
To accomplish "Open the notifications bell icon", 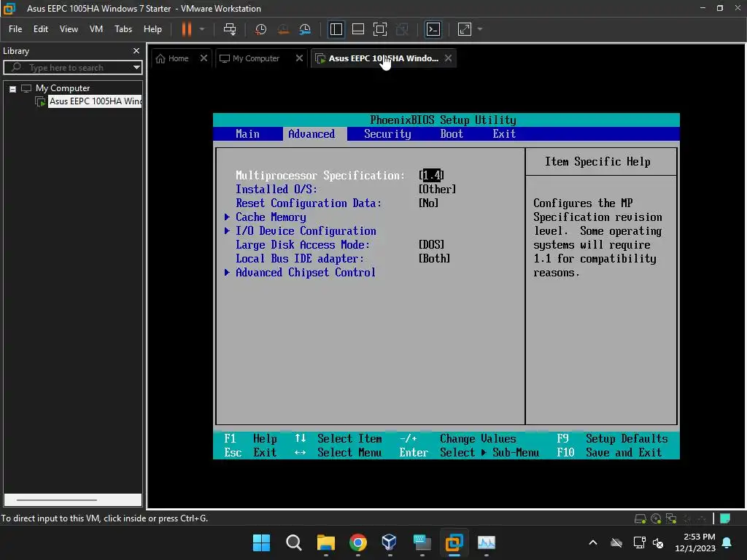I will click(727, 542).
